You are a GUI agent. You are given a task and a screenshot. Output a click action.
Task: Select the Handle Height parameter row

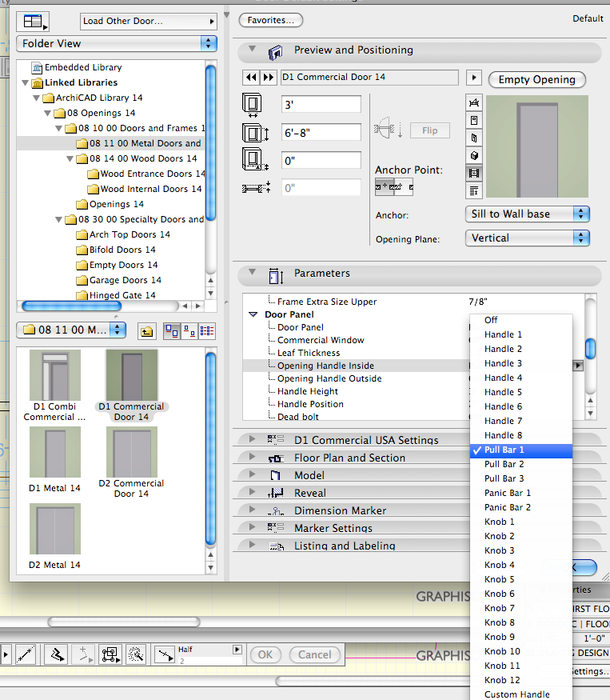point(355,391)
